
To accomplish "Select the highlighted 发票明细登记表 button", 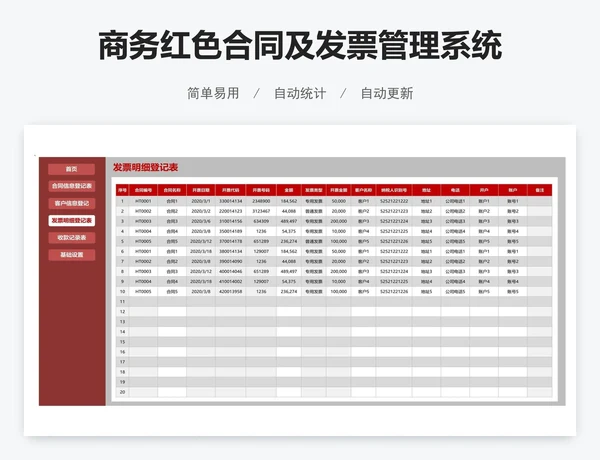I will (72, 221).
